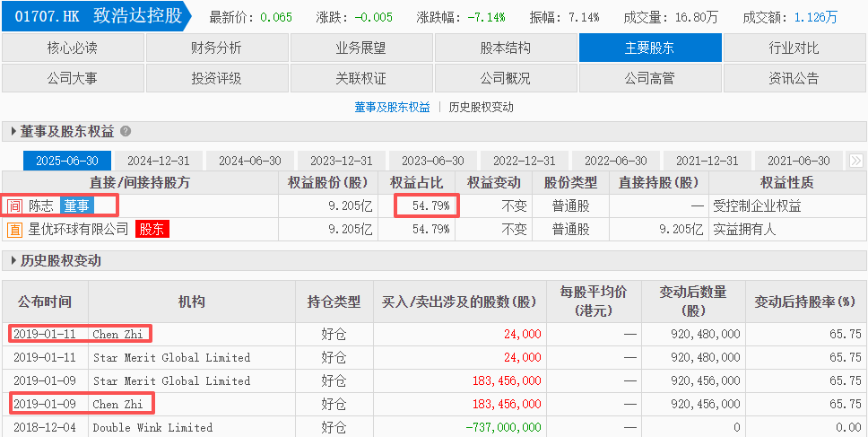868x437 pixels.
Task: Click the help question mark beside 董事及股东权益
Action: point(126,132)
